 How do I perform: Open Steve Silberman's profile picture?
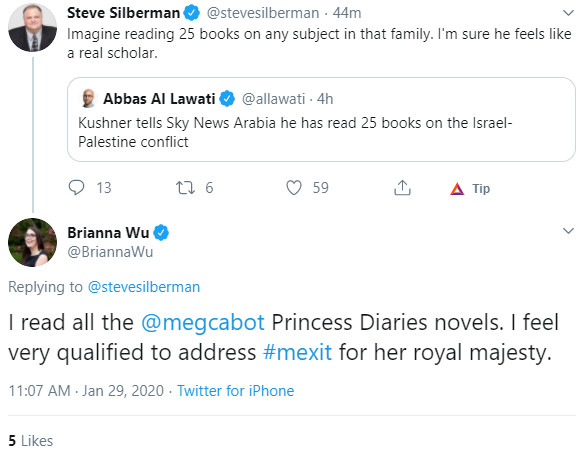click(33, 28)
